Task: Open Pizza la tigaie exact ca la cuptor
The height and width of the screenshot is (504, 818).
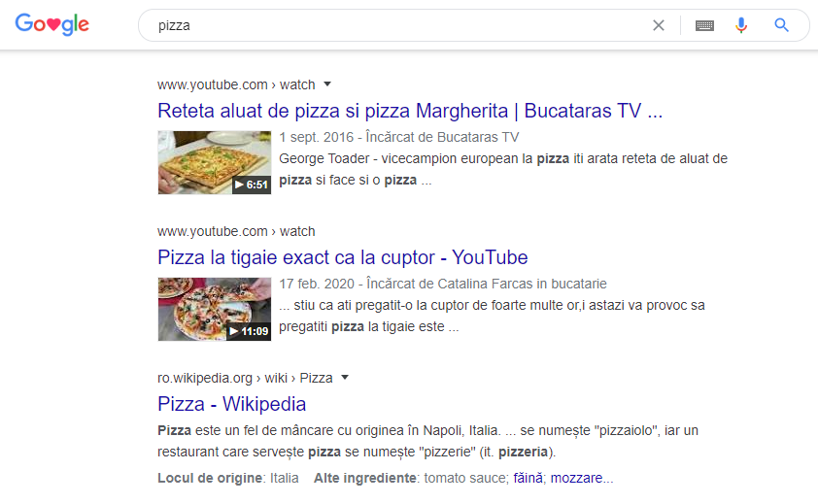Action: click(x=342, y=257)
